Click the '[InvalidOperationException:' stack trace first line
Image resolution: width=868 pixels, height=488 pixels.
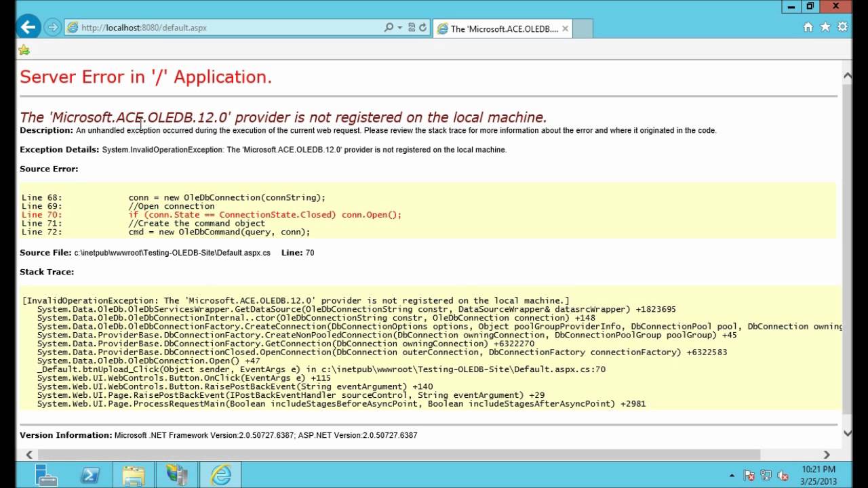pyautogui.click(x=296, y=301)
